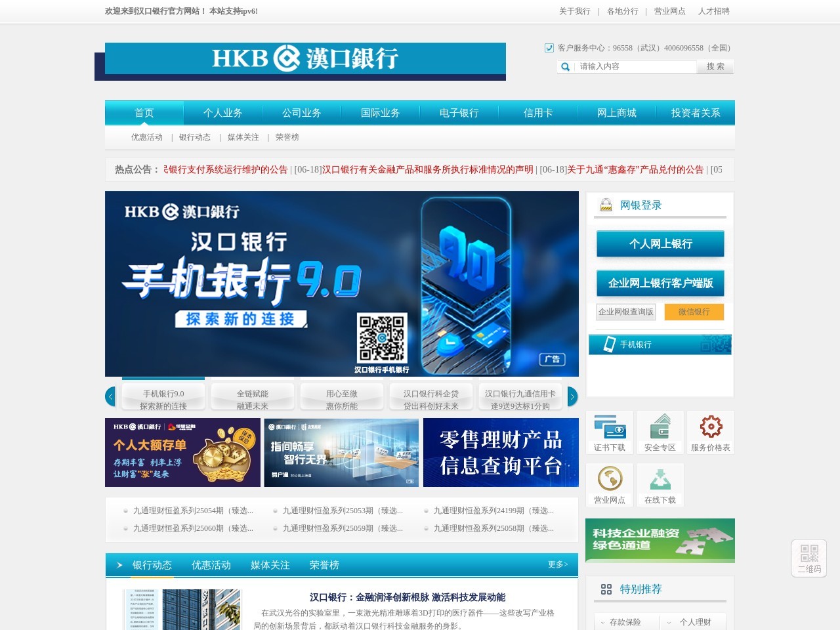Switch to the 优惠活动 news tab

click(211, 565)
